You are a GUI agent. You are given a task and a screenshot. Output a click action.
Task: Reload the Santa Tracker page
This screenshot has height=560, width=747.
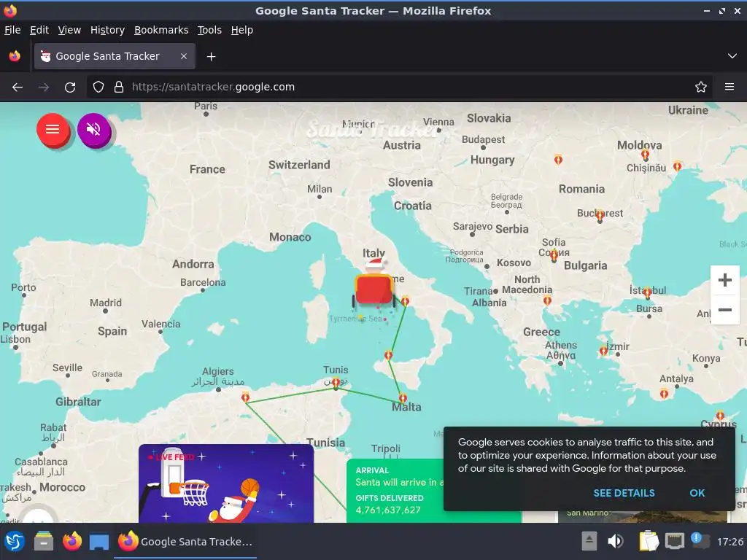(70, 87)
